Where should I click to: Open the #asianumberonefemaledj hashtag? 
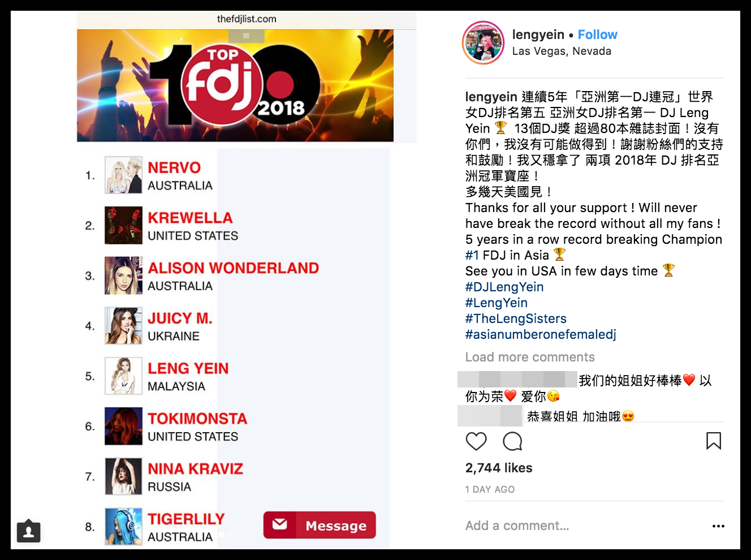click(541, 334)
